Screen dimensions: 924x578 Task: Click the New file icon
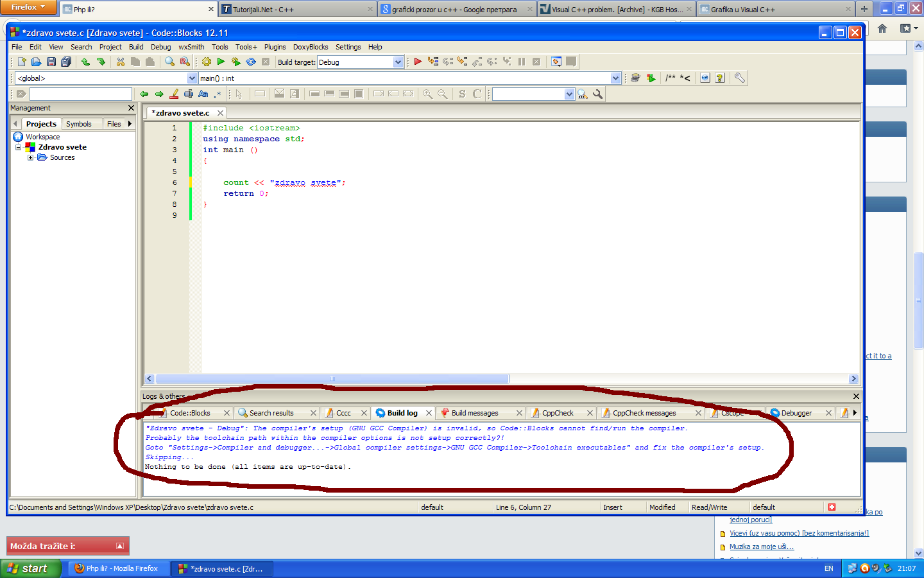pos(22,62)
